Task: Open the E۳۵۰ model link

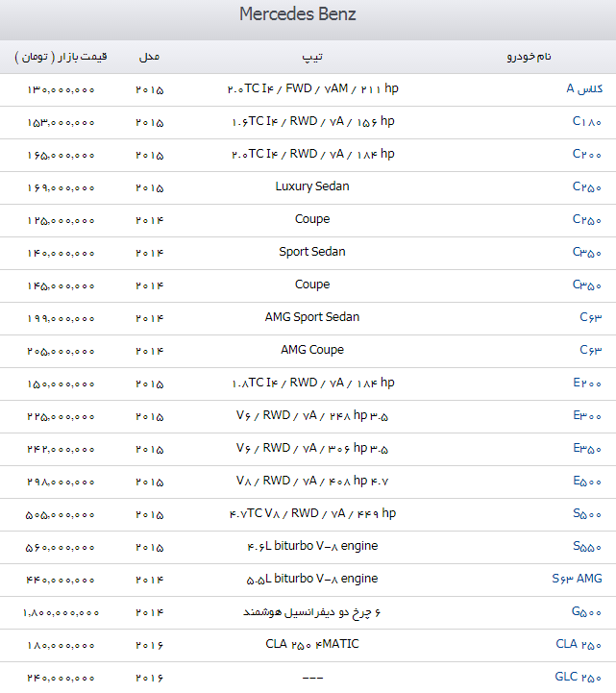Action: pos(587,449)
